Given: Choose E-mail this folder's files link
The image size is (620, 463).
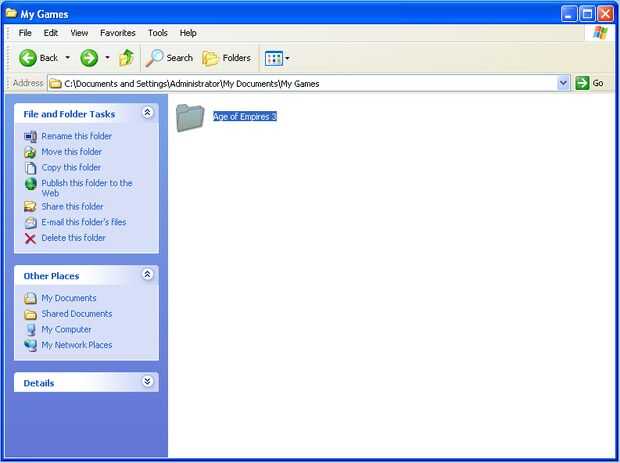Looking at the screenshot, I should coord(84,222).
